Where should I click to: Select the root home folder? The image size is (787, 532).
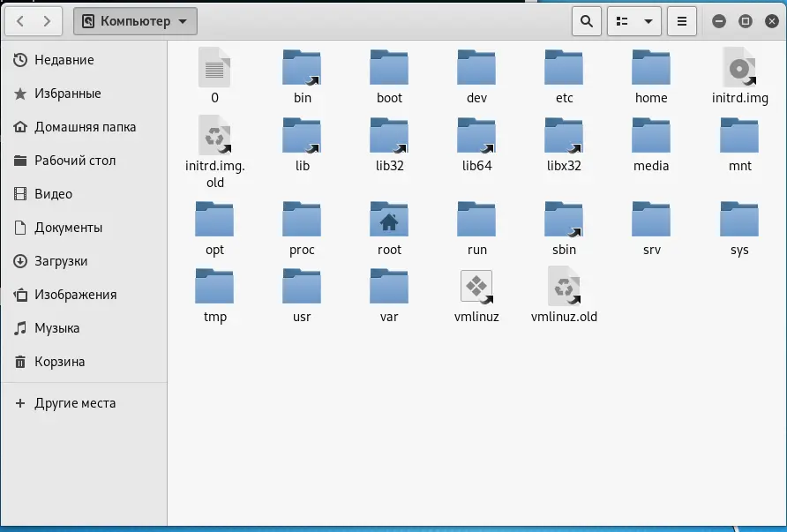coord(389,228)
